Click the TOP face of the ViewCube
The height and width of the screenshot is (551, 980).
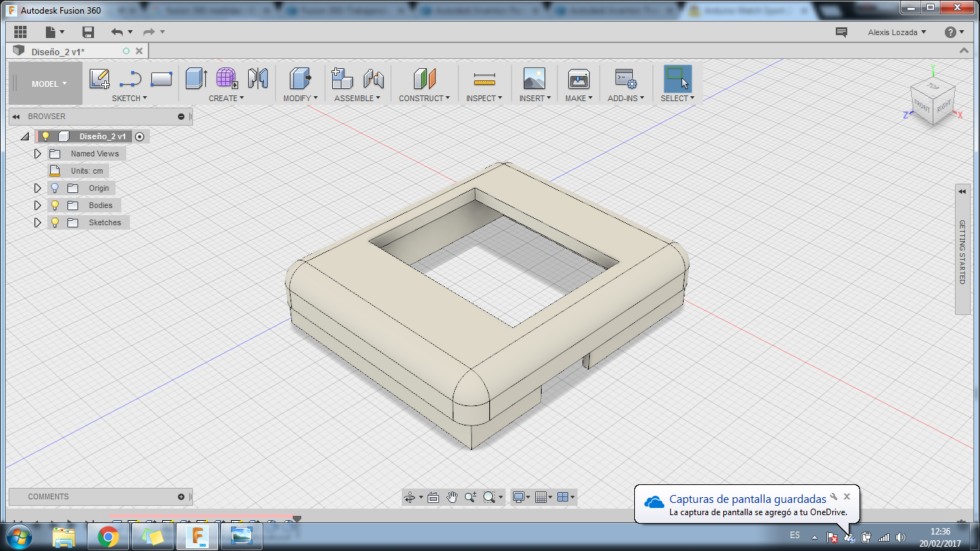(933, 86)
